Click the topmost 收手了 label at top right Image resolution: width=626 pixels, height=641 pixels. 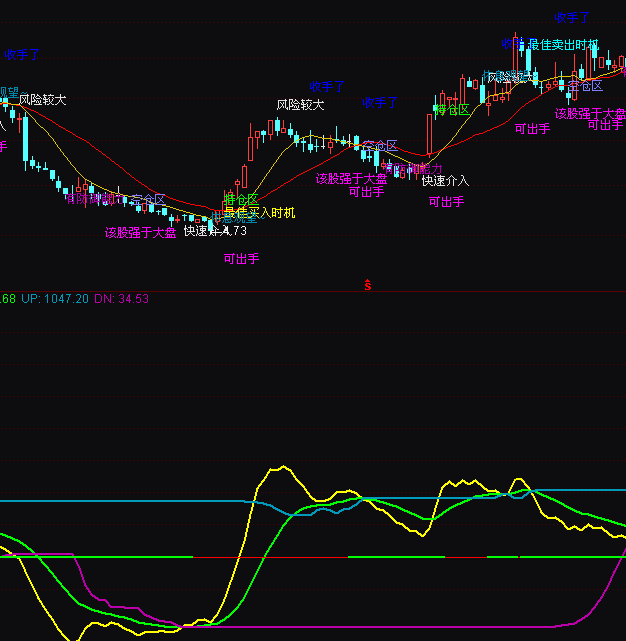573,18
